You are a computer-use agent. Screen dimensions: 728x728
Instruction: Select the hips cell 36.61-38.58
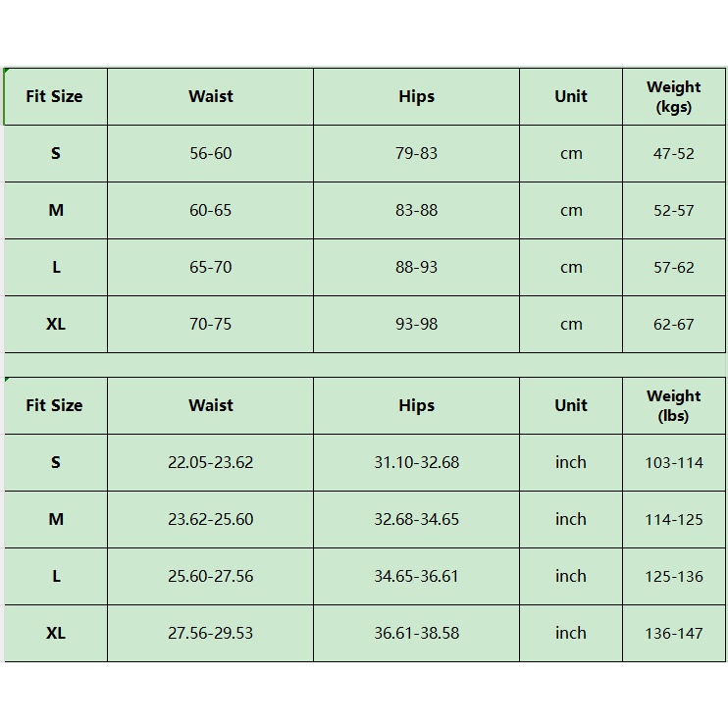click(x=416, y=633)
